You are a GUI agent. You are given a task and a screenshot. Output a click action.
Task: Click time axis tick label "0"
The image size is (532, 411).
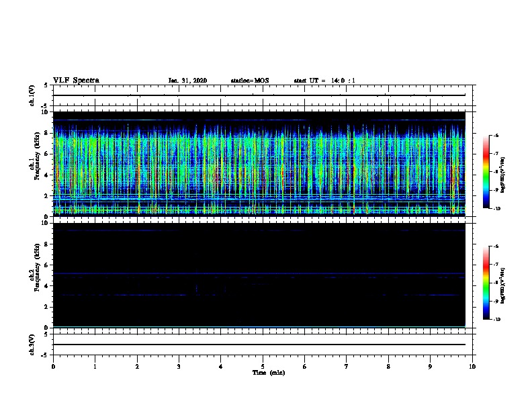pos(53,367)
